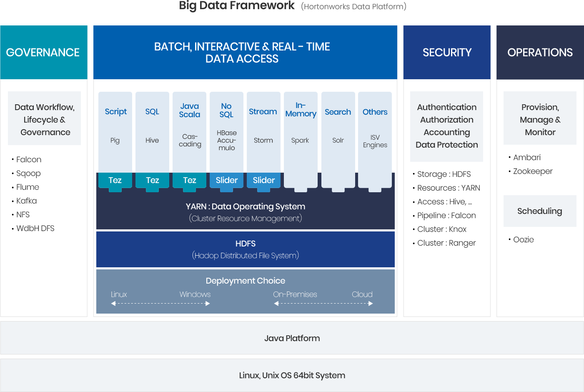
Task: Click the Hortonworks Data Platform subtitle
Action: (x=353, y=7)
